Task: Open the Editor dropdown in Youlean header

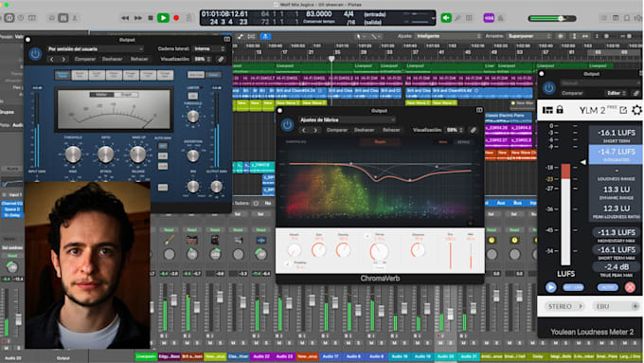Action: 617,93
